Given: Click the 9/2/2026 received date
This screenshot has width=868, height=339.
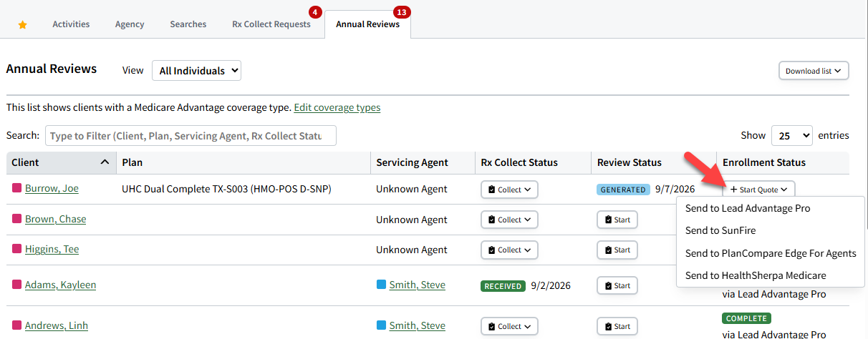Looking at the screenshot, I should (x=551, y=285).
